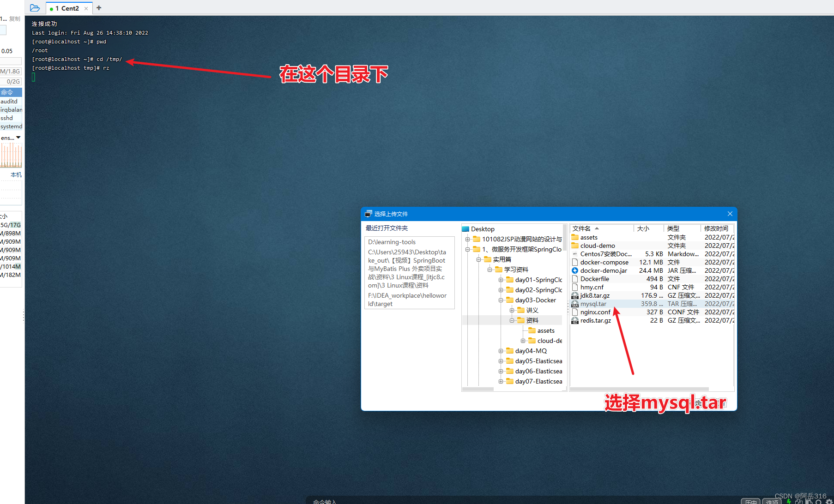Expand the day01-SpringCloud folder node

pos(501,280)
